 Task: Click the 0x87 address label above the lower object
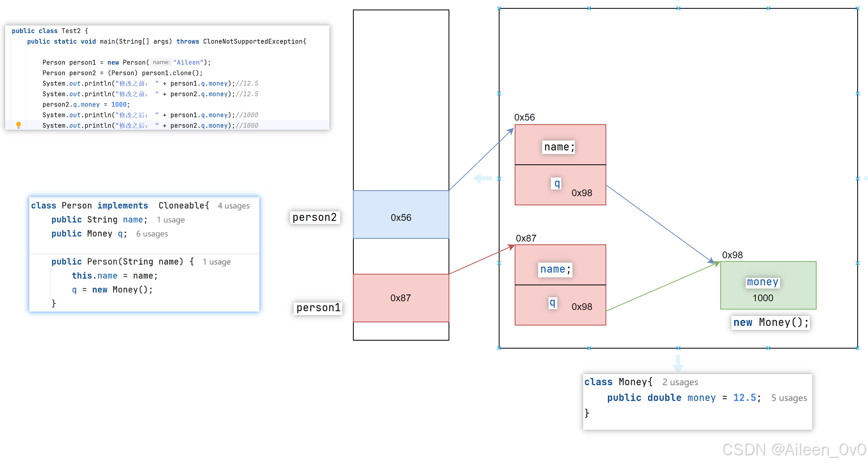pos(526,238)
